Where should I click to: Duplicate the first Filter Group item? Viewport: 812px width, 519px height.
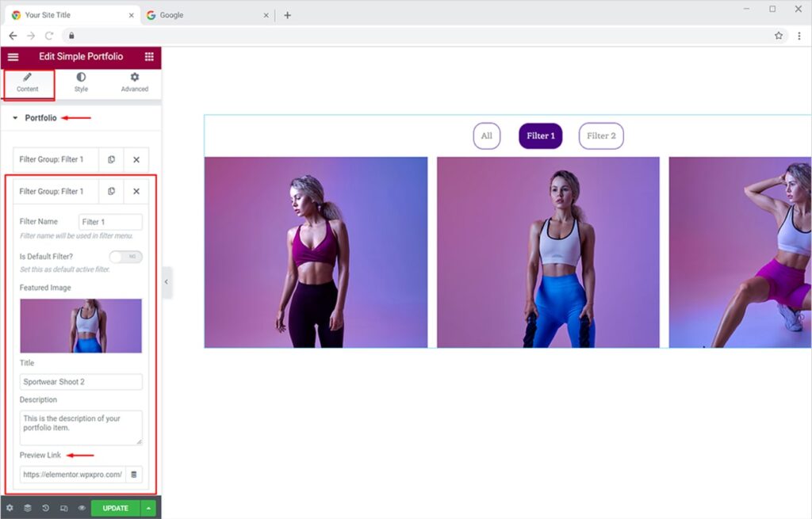[112, 159]
